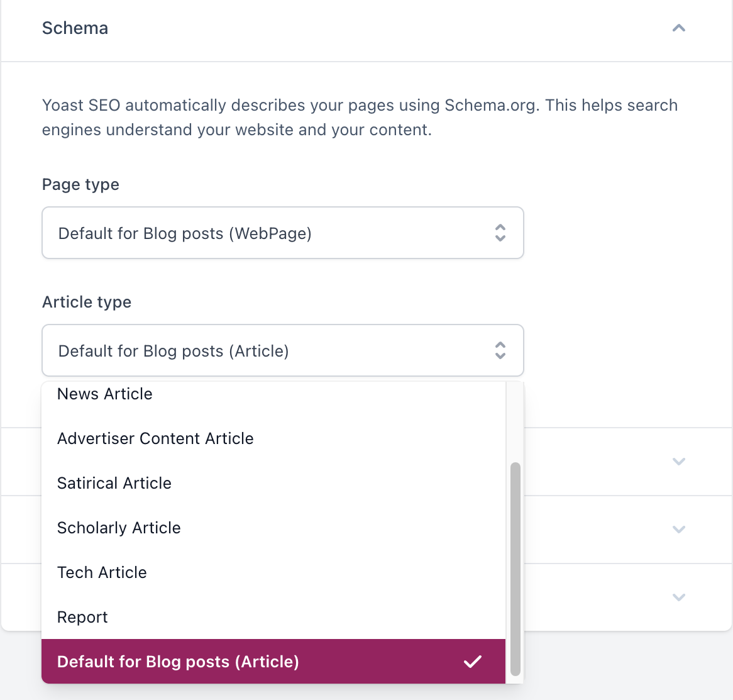Choose Advertiser Content Article from the list

pyautogui.click(x=155, y=438)
